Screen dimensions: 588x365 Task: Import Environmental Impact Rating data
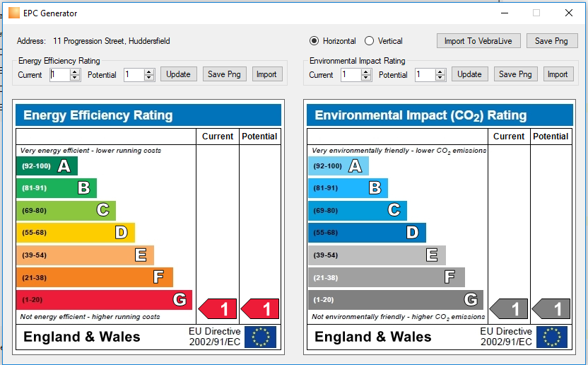coord(558,74)
